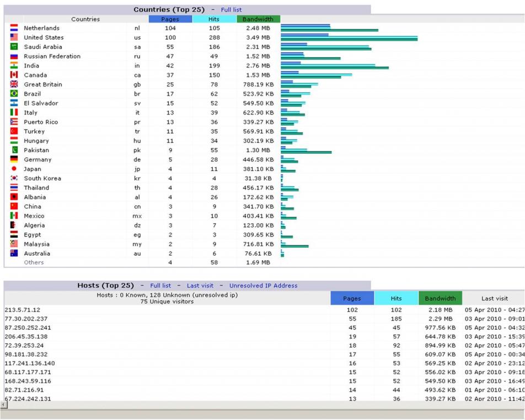Open the Unresolved IP Address link
The height and width of the screenshot is (420, 525).
263,286
